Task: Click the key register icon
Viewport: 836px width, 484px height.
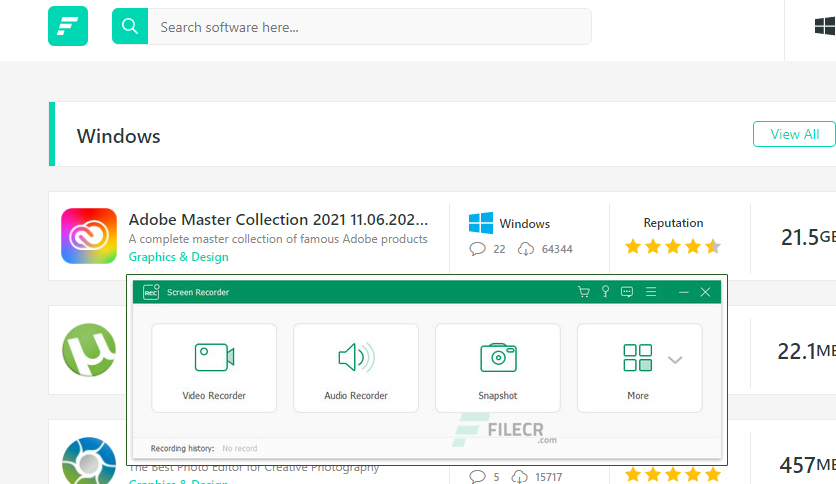Action: (x=605, y=291)
